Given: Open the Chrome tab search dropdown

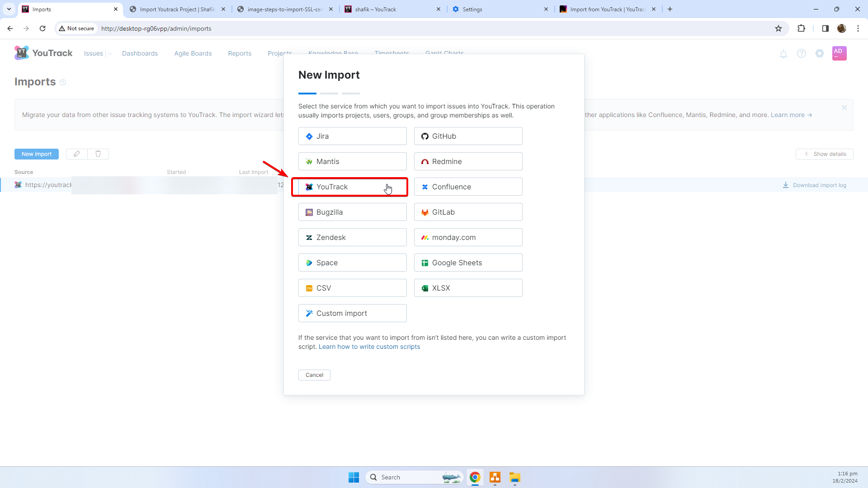Looking at the screenshot, I should click(x=9, y=9).
